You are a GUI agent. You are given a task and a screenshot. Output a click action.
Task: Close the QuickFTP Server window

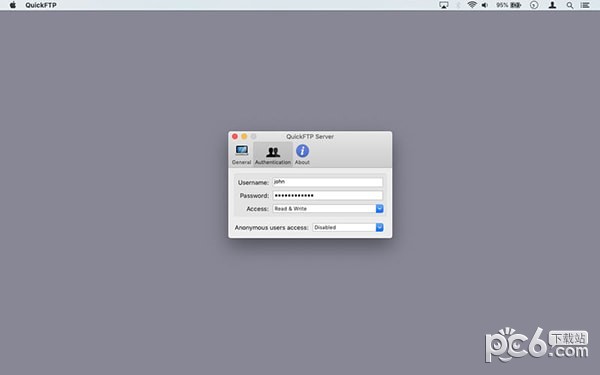(235, 136)
